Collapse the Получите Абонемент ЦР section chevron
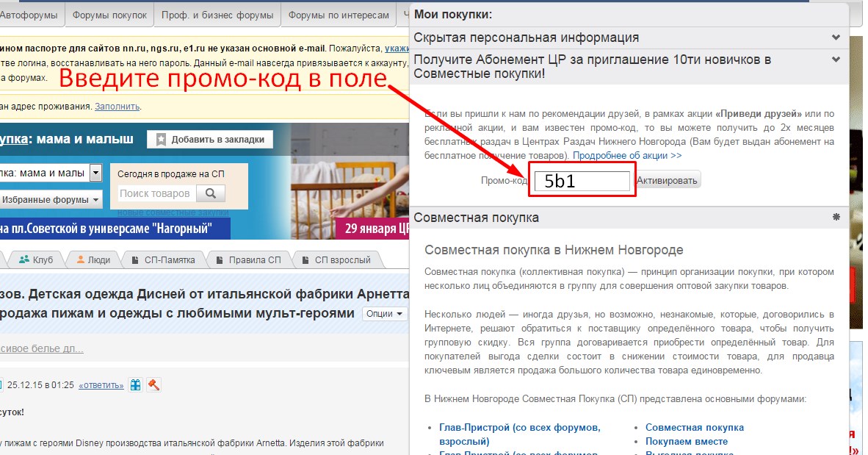This screenshot has height=455, width=868. pyautogui.click(x=836, y=60)
